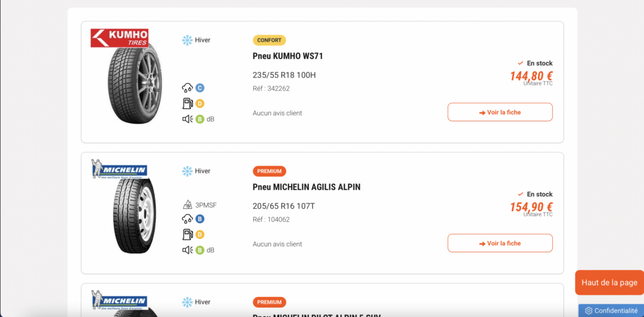Screen dimensions: 644x317
Task: Select the reference Réf : 342262
Action: tap(271, 88)
